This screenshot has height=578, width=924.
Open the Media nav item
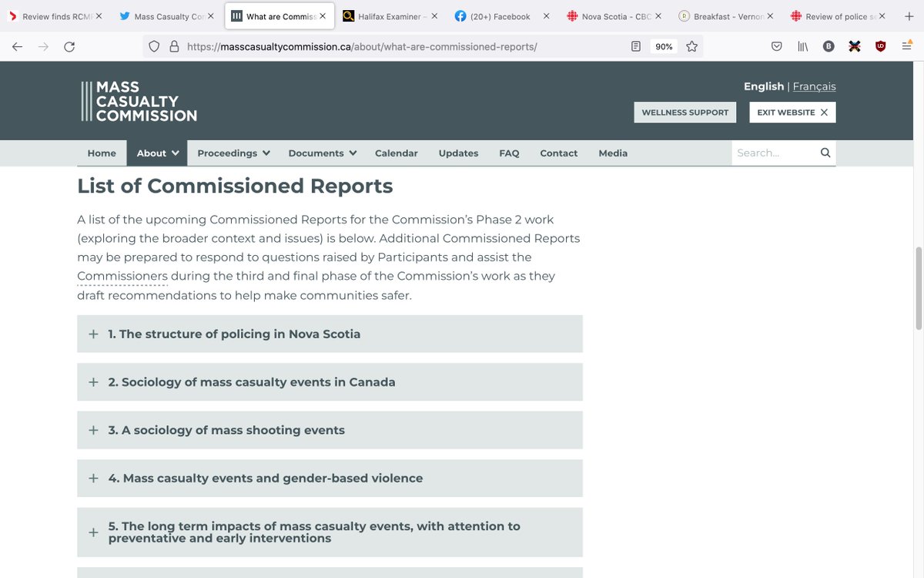click(x=613, y=153)
